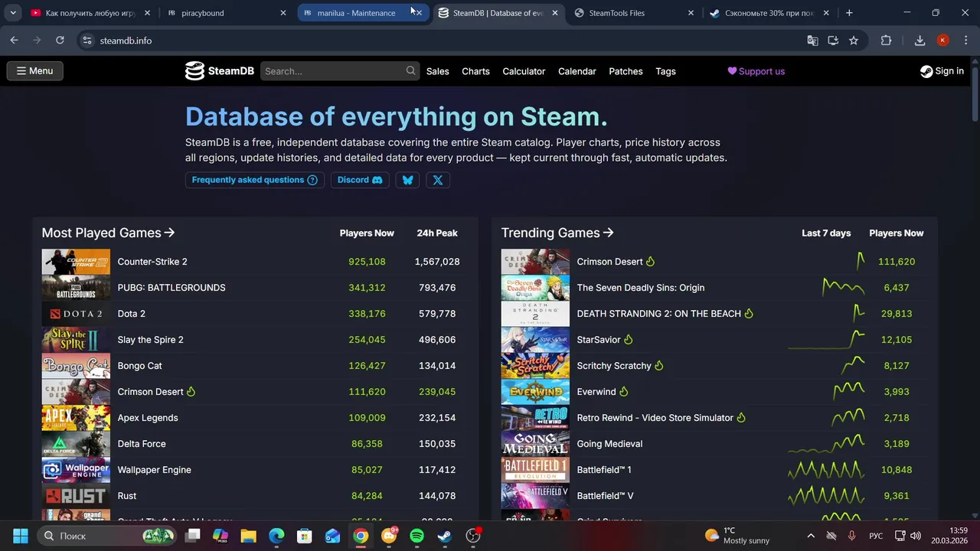Image resolution: width=980 pixels, height=551 pixels.
Task: Open the Sales page
Action: [438, 71]
